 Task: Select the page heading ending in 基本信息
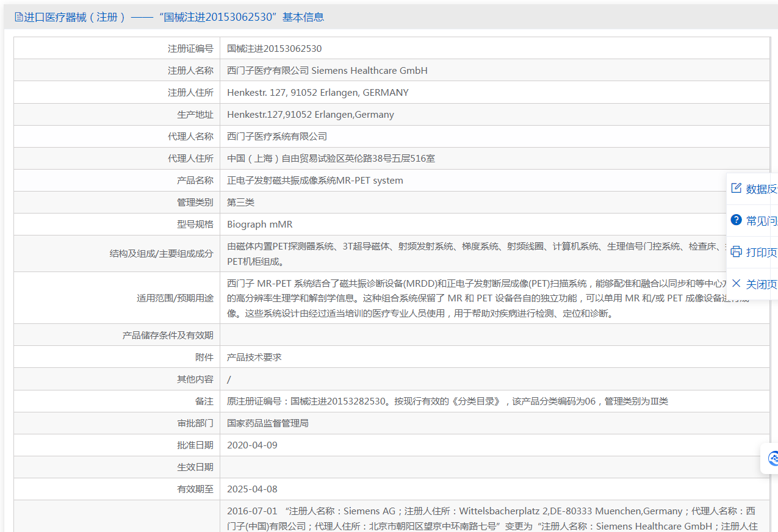pos(174,17)
